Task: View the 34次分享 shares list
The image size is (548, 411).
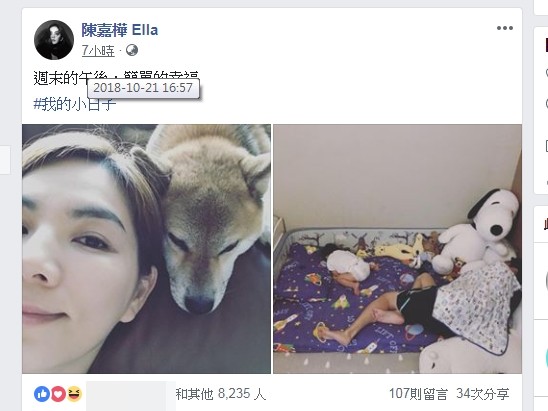Action: coord(483,394)
